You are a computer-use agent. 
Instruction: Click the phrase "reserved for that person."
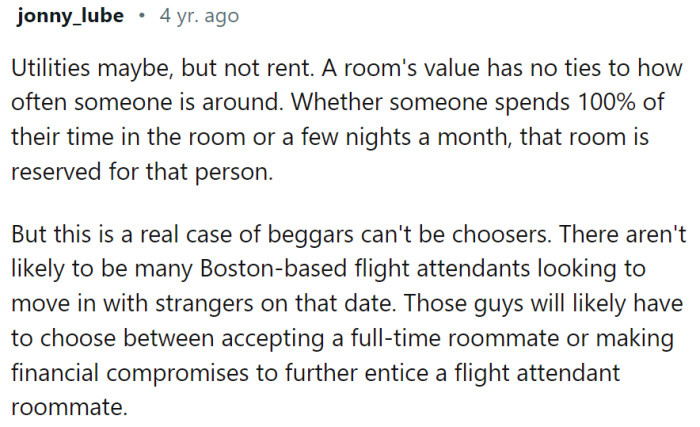click(x=142, y=172)
